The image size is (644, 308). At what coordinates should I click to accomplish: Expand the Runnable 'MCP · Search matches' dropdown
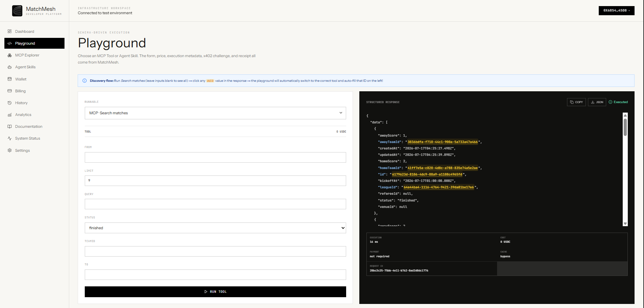(215, 113)
